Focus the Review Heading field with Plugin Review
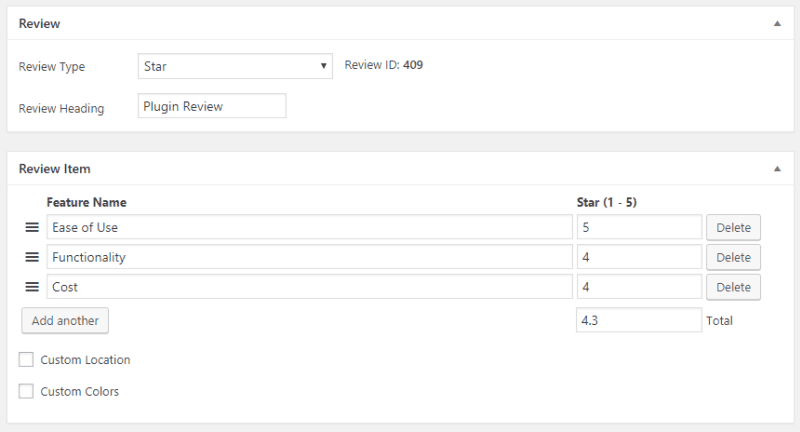The width and height of the screenshot is (800, 432). point(212,106)
